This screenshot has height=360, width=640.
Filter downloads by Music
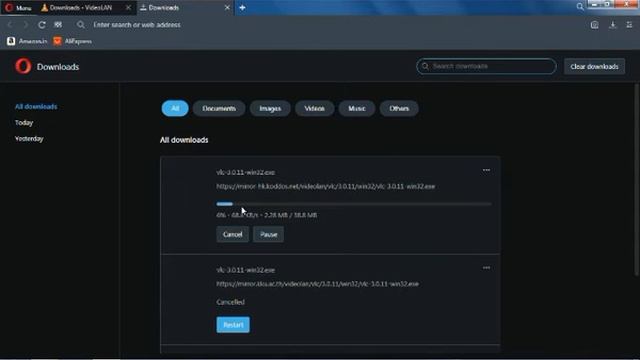pyautogui.click(x=357, y=109)
